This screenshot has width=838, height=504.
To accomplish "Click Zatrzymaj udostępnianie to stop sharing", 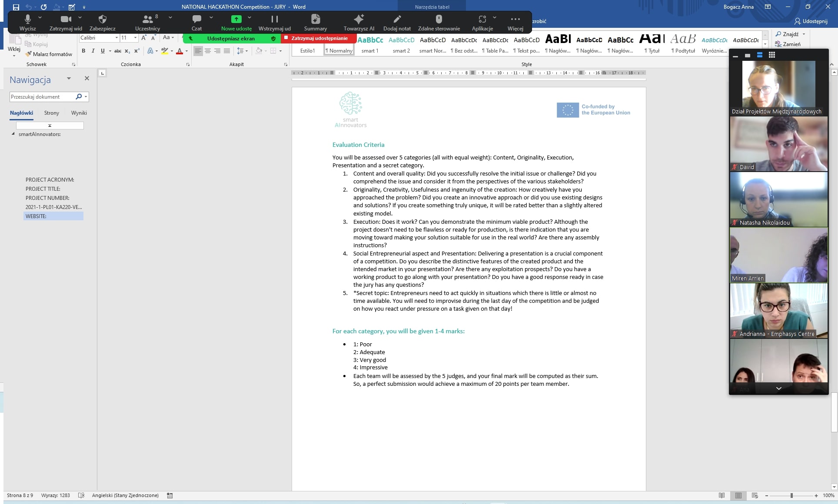I will point(319,38).
